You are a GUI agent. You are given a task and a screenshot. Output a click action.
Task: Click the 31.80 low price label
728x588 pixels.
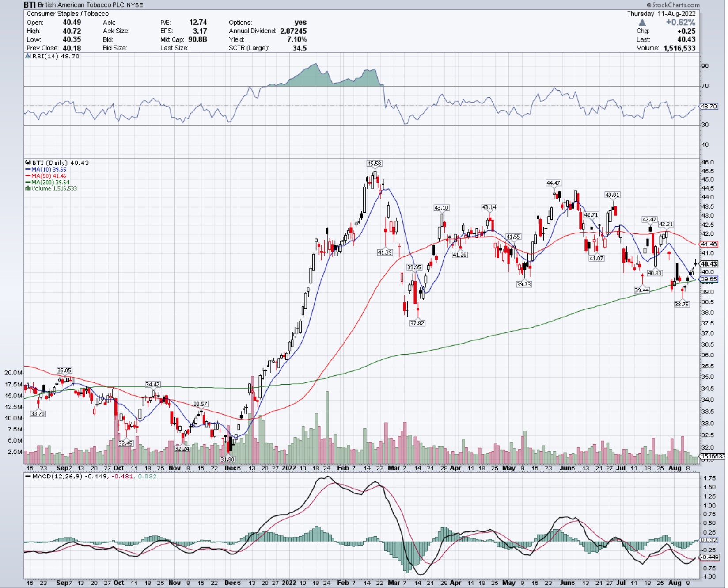(x=227, y=459)
